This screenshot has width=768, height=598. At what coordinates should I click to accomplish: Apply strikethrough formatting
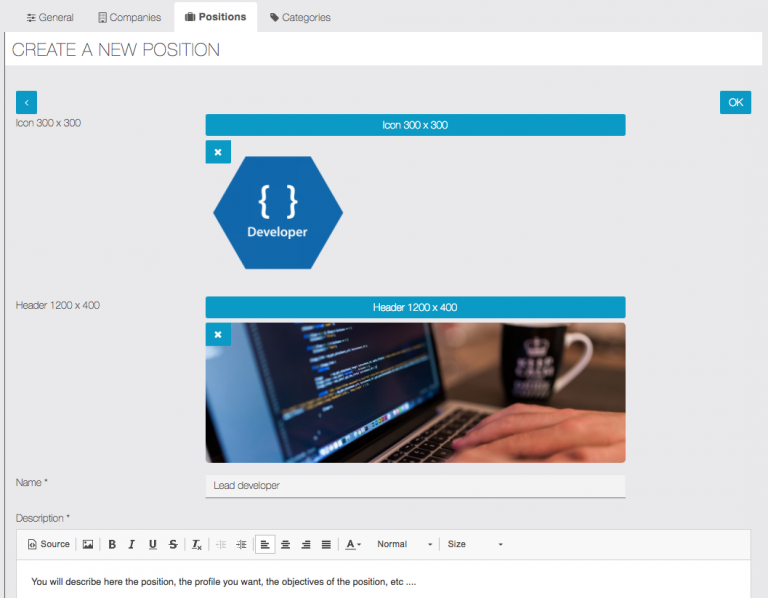pyautogui.click(x=173, y=544)
